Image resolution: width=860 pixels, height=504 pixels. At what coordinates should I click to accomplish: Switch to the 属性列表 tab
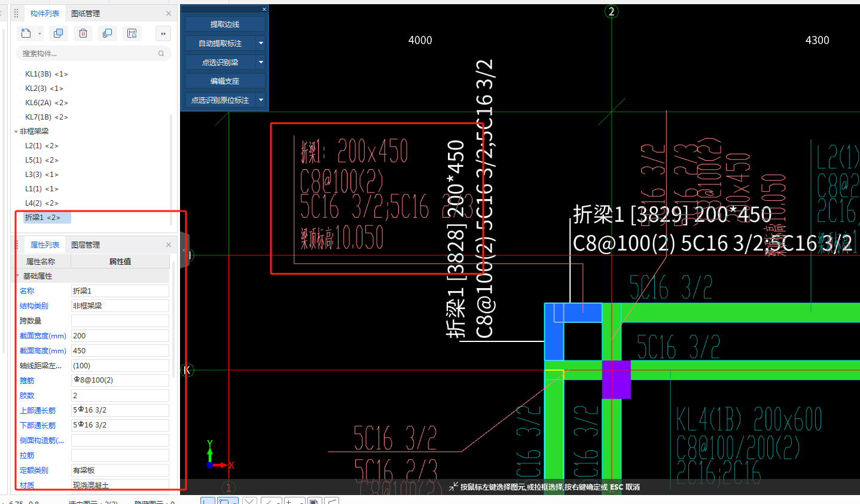45,245
